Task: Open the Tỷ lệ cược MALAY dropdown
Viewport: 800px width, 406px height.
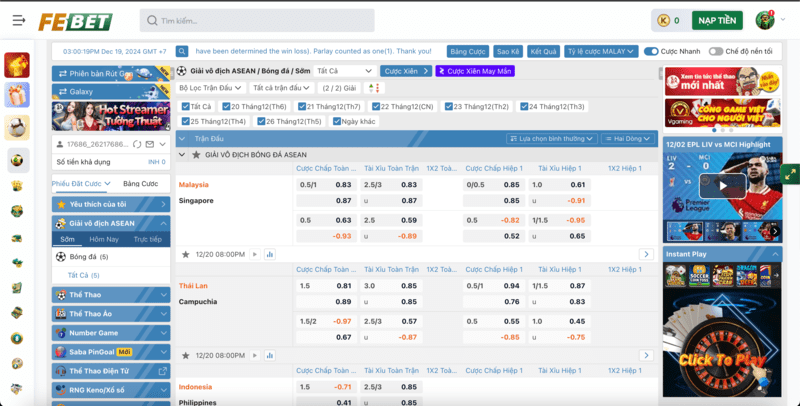Action: click(x=600, y=51)
